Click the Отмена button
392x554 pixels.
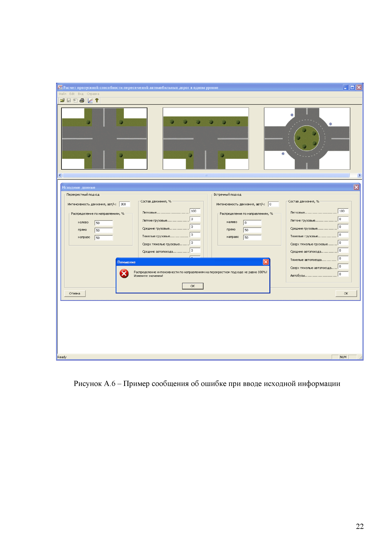point(75,293)
